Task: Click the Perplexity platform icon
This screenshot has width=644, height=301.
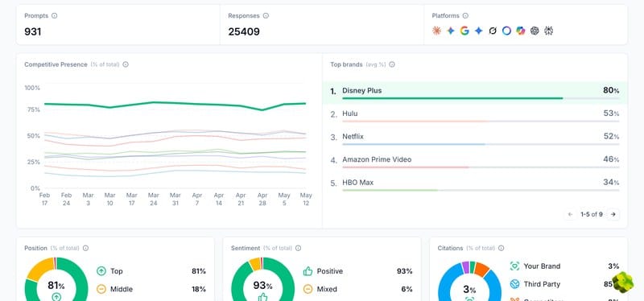Action: pyautogui.click(x=549, y=31)
